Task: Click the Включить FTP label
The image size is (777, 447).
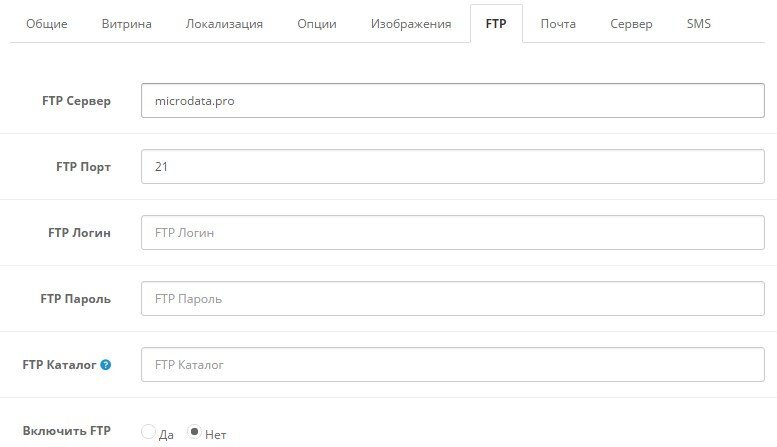Action: point(66,431)
